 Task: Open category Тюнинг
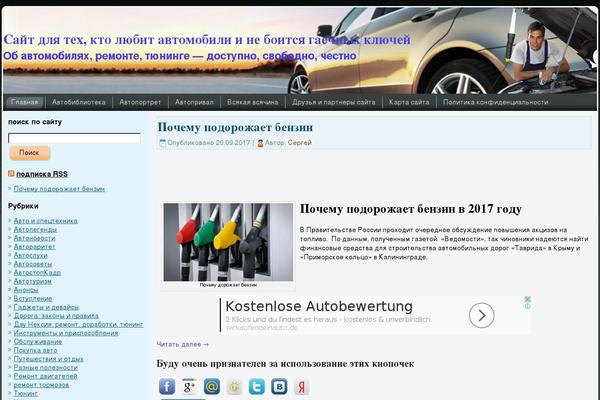[26, 393]
